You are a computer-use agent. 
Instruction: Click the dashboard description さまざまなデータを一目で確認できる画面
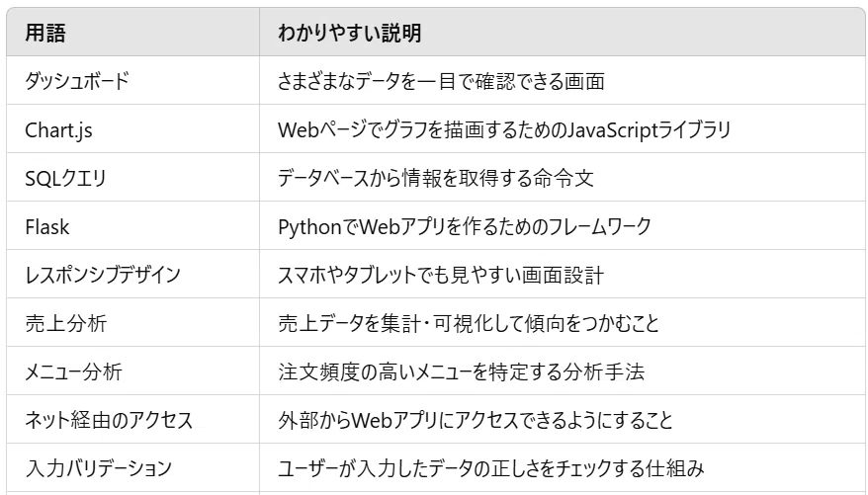(441, 81)
